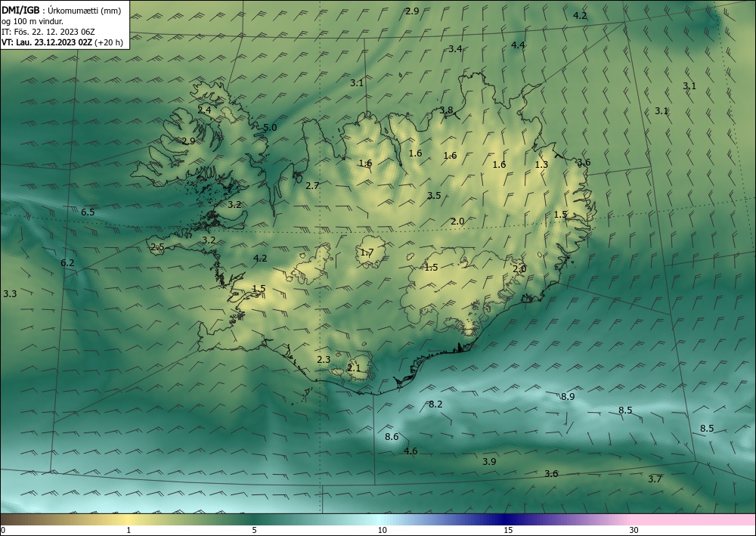Select the 1.3 value in east Iceland
This screenshot has height=536, width=756.
point(541,164)
